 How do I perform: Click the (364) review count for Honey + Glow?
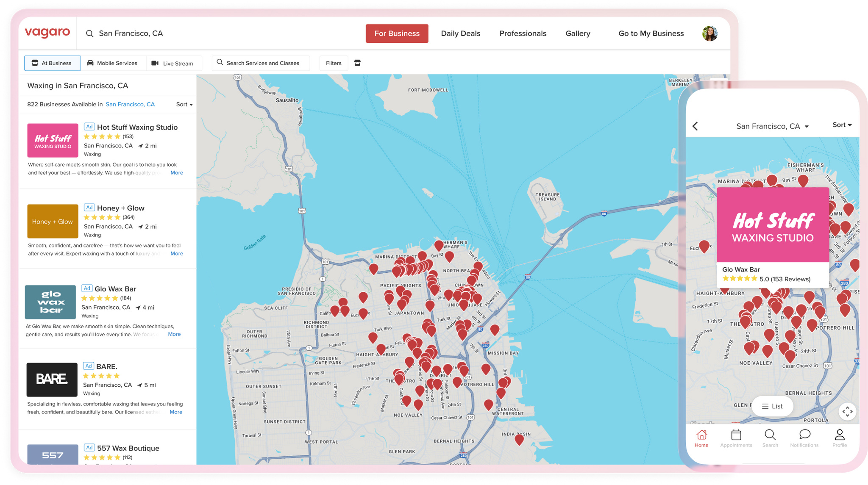[128, 217]
